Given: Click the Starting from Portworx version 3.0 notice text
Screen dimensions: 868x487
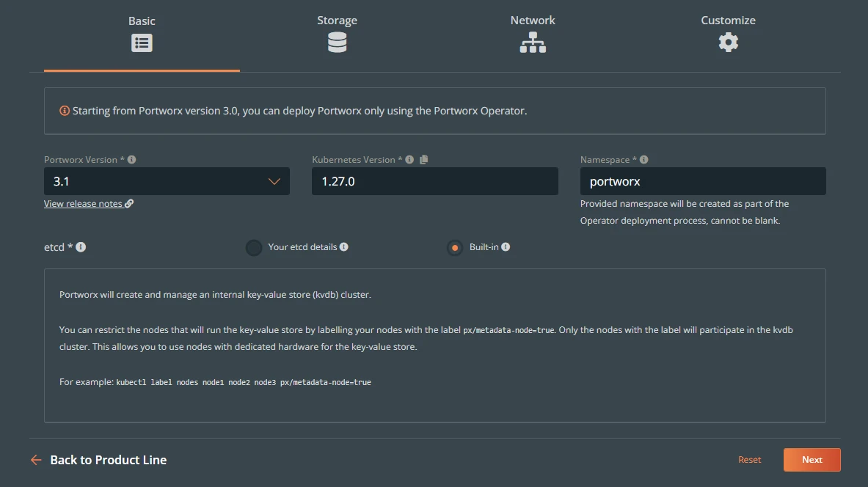Looking at the screenshot, I should (299, 111).
